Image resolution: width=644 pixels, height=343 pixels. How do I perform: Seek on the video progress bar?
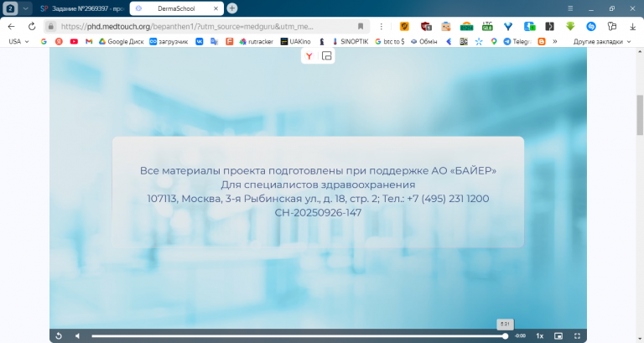[x=299, y=336]
